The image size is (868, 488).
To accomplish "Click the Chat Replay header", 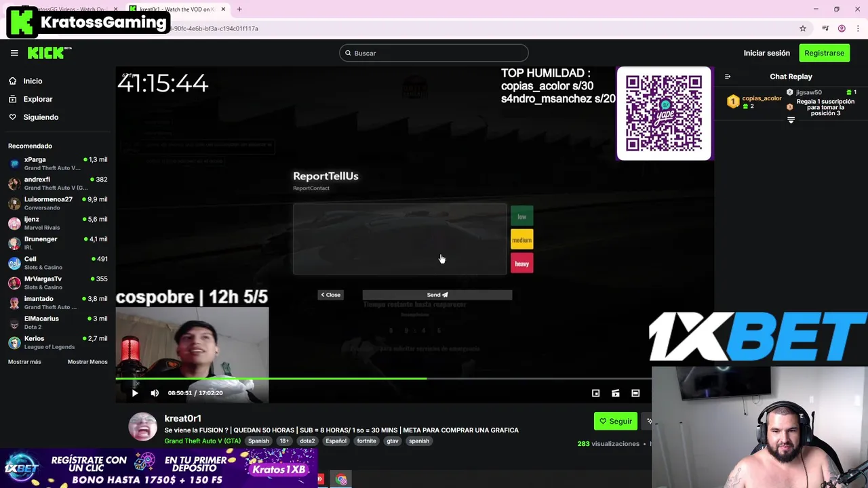I will tap(791, 77).
